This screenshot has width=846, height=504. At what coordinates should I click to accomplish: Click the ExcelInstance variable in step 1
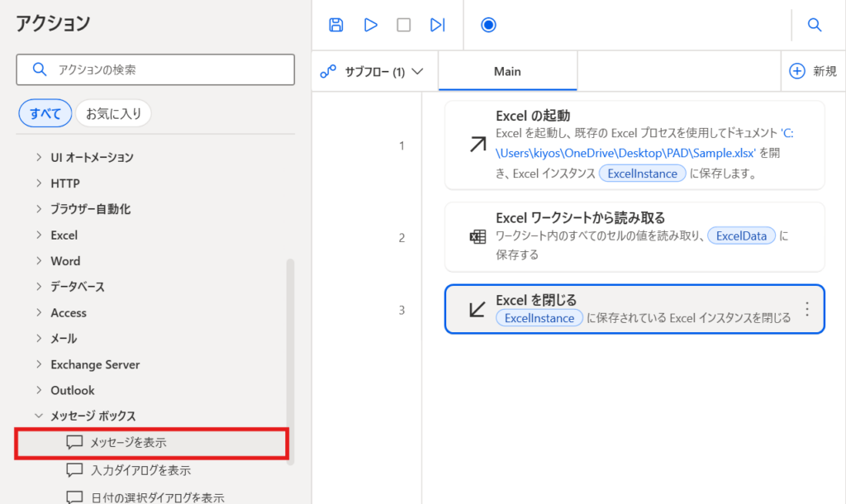[642, 174]
